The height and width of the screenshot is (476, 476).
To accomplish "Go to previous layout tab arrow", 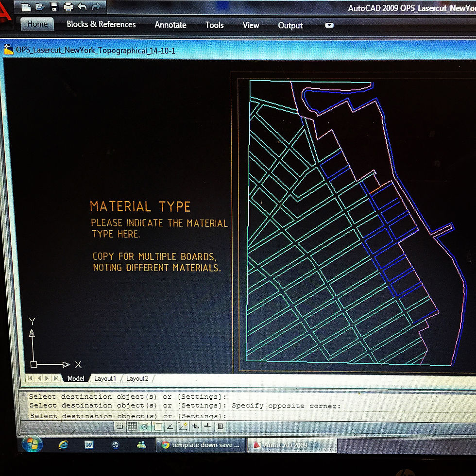I will [39, 378].
